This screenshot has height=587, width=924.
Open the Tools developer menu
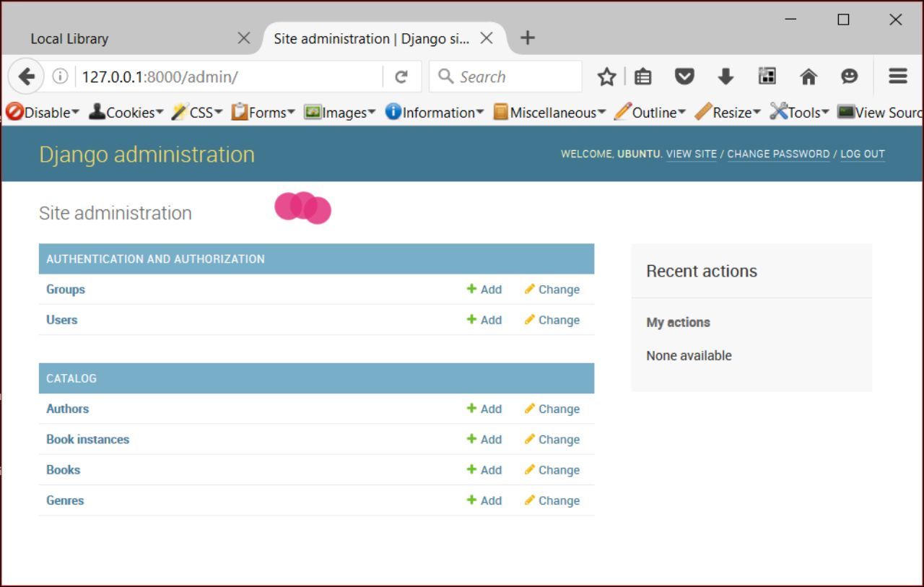(800, 113)
